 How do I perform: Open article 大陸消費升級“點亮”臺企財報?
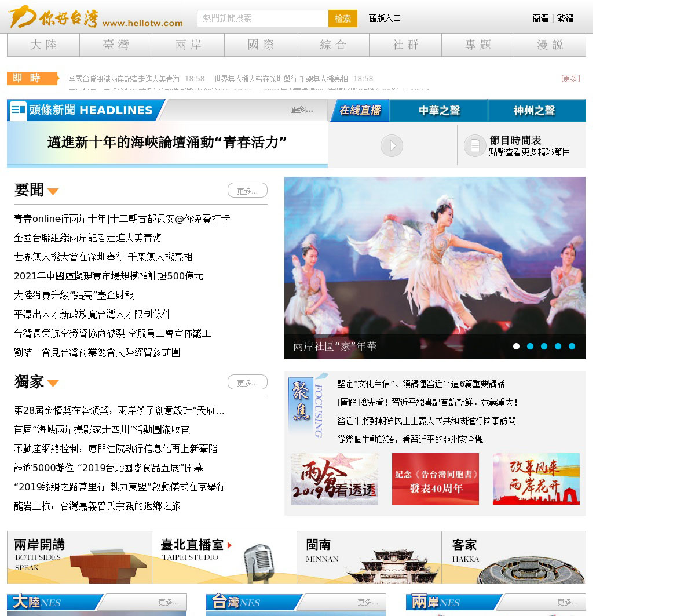(x=74, y=296)
